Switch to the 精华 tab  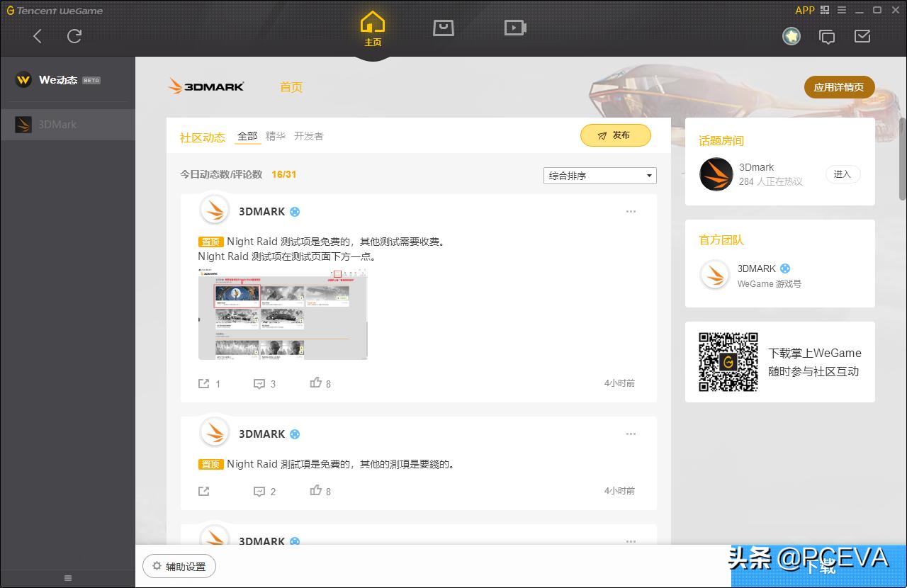[x=276, y=136]
